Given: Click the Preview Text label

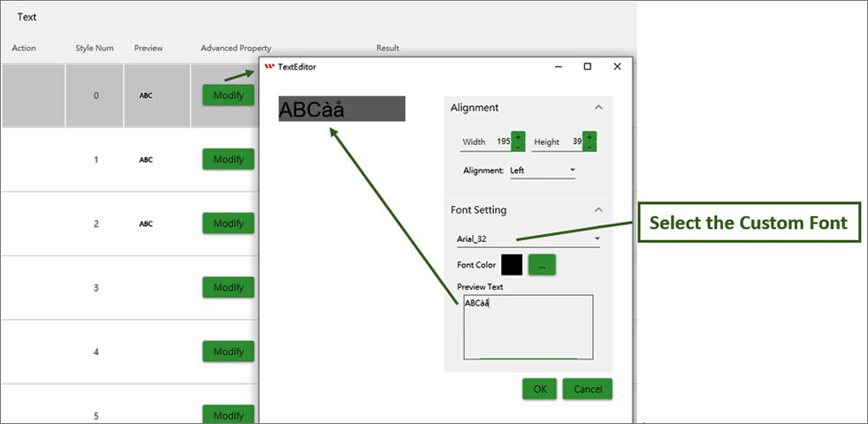Looking at the screenshot, I should 479,287.
